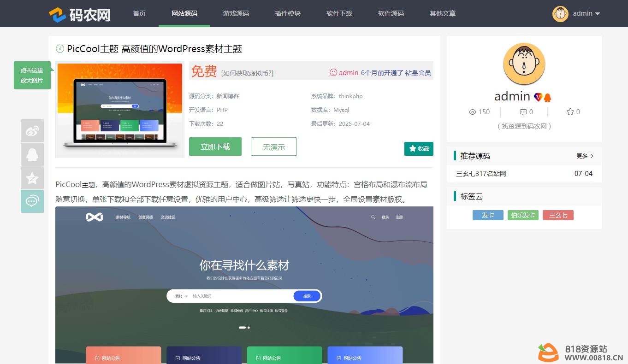Screen dimensions: 628x364
Task: Expand the admin user dropdown arrow
Action: [598, 14]
